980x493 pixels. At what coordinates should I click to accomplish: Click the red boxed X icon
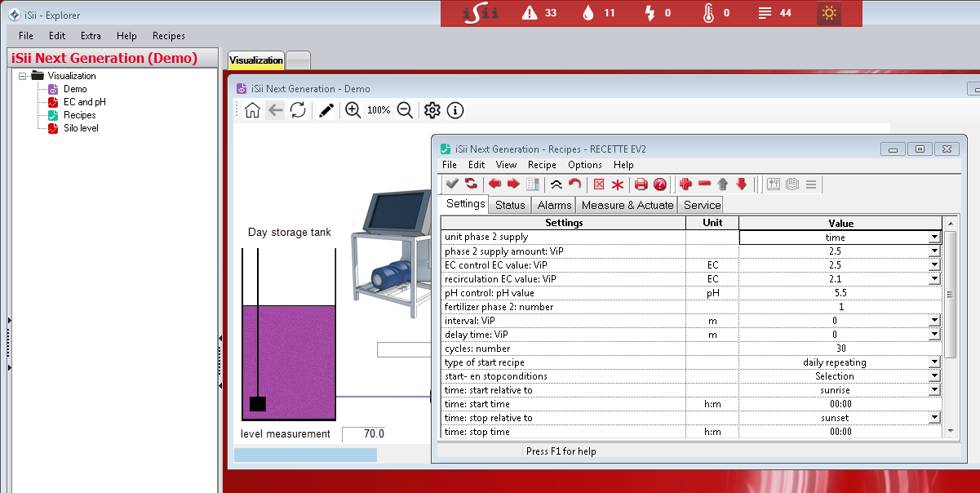(598, 184)
